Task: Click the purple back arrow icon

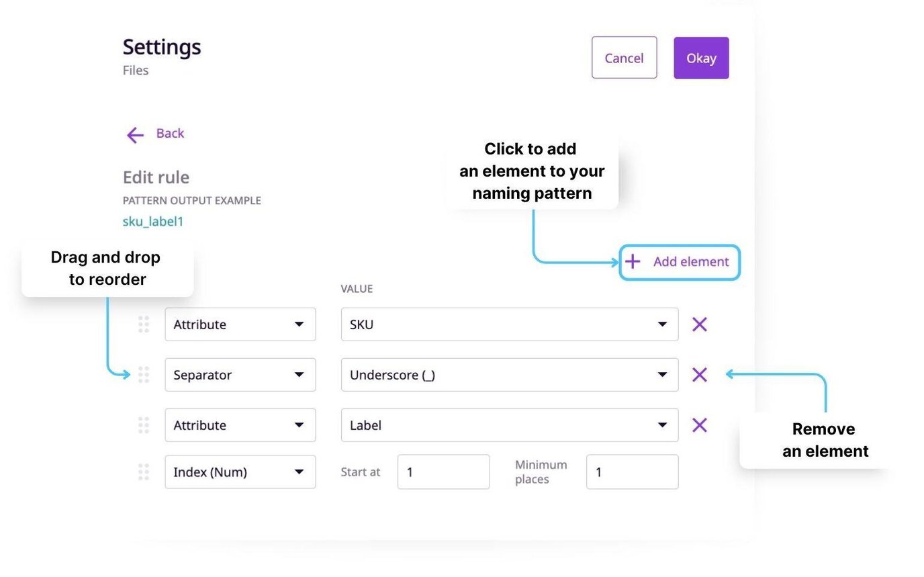Action: [134, 135]
